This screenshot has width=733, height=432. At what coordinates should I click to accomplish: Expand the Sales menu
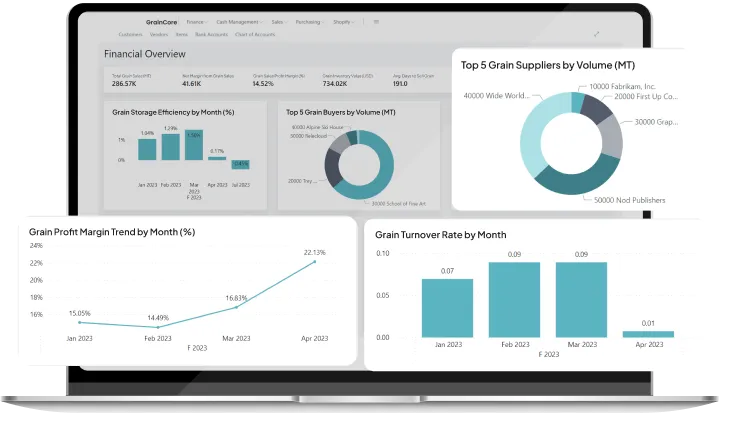pos(280,20)
